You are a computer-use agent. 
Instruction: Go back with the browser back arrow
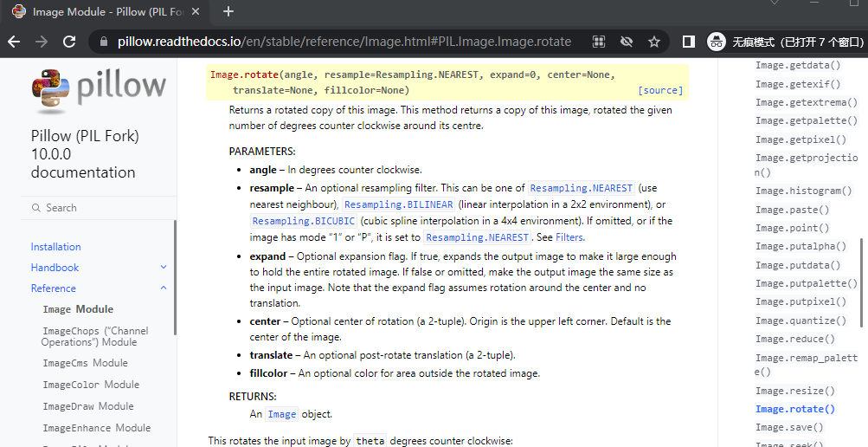tap(14, 42)
